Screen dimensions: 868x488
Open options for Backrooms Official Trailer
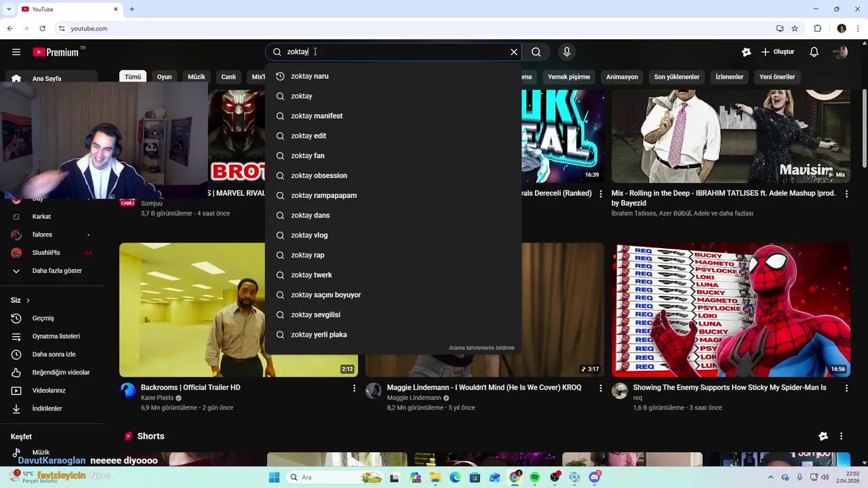click(x=354, y=388)
